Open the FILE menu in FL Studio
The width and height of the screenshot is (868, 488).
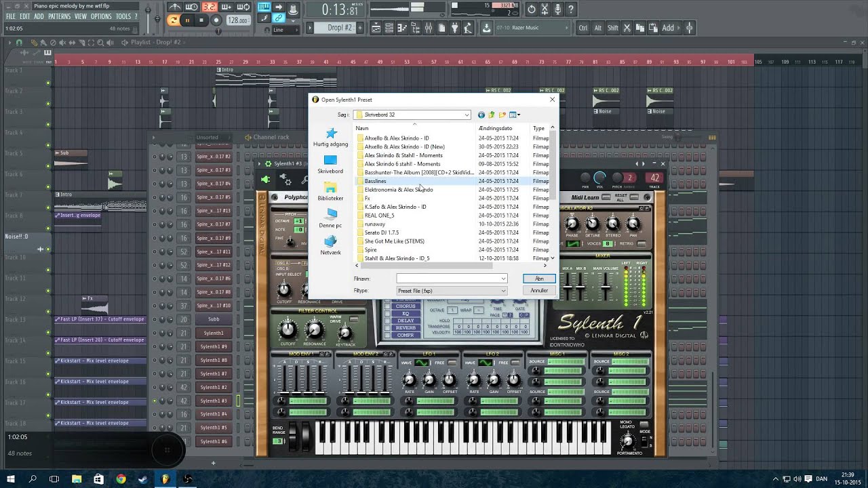11,16
